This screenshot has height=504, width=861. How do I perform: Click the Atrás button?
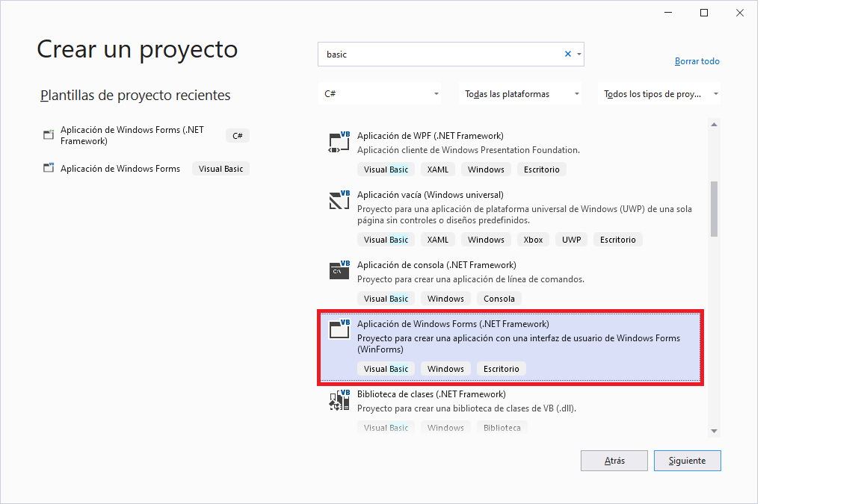coord(614,460)
